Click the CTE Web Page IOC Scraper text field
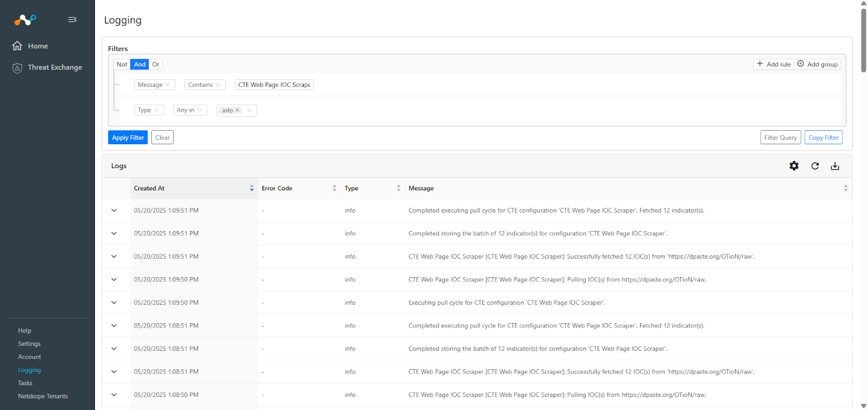Viewport: 868px width, 410px height. [274, 85]
